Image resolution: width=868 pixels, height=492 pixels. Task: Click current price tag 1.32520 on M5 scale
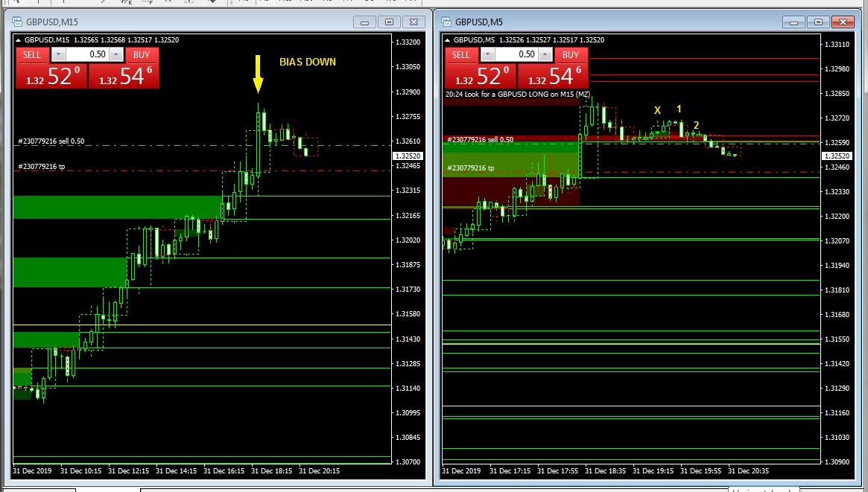[x=837, y=156]
